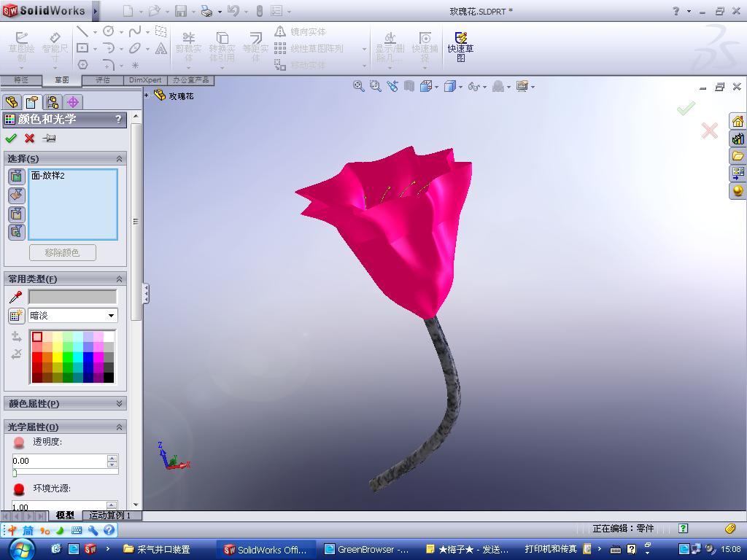Expand the 颜色属性(P) section
Image resolution: width=747 pixels, height=560 pixels.
click(119, 403)
